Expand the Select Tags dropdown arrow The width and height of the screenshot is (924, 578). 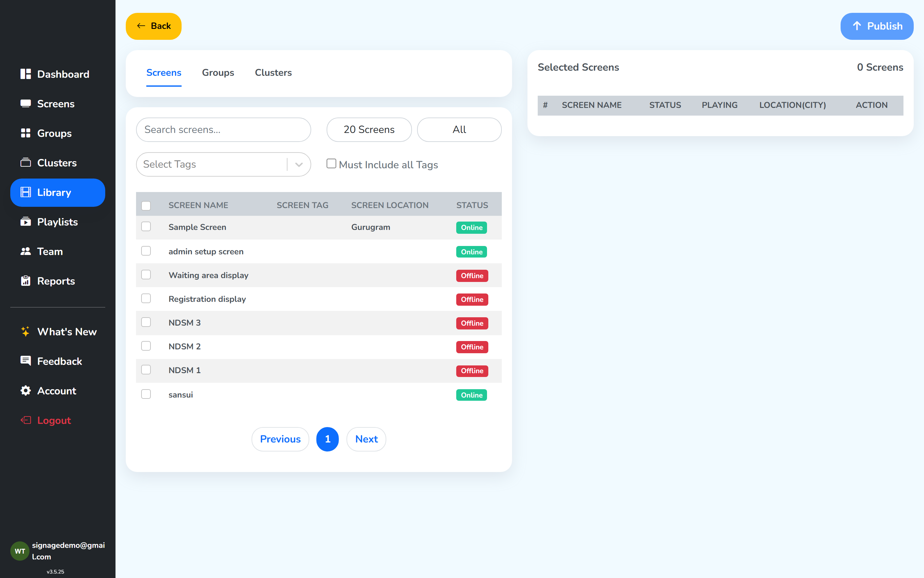pyautogui.click(x=299, y=164)
